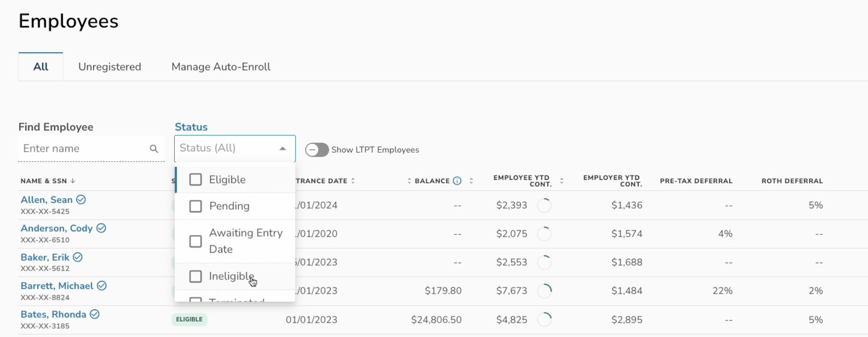Screen dimensions: 868x337
Task: Open Bates, Rhonda employee record
Action: pyautogui.click(x=53, y=315)
